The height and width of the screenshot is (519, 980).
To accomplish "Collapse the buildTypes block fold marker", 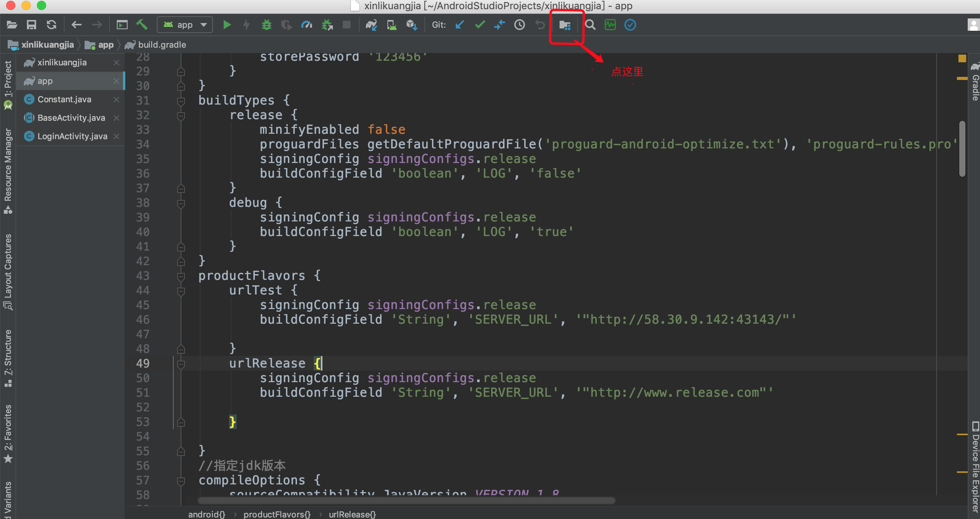I will click(181, 101).
